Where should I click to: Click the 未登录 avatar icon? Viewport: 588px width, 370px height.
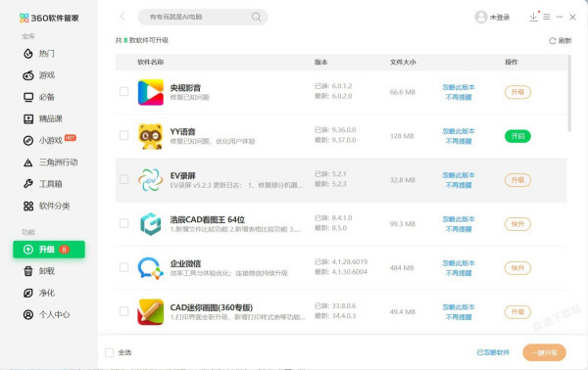tap(481, 17)
